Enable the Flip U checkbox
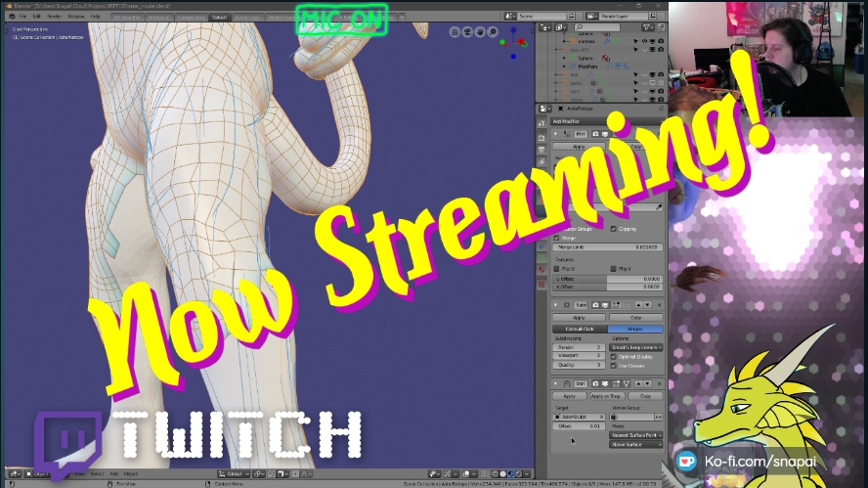The image size is (868, 488). (557, 269)
